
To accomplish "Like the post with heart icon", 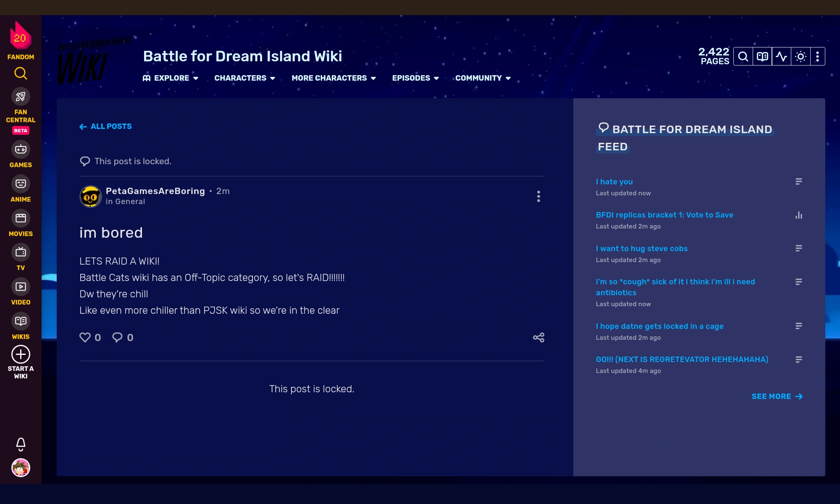I will 85,337.
